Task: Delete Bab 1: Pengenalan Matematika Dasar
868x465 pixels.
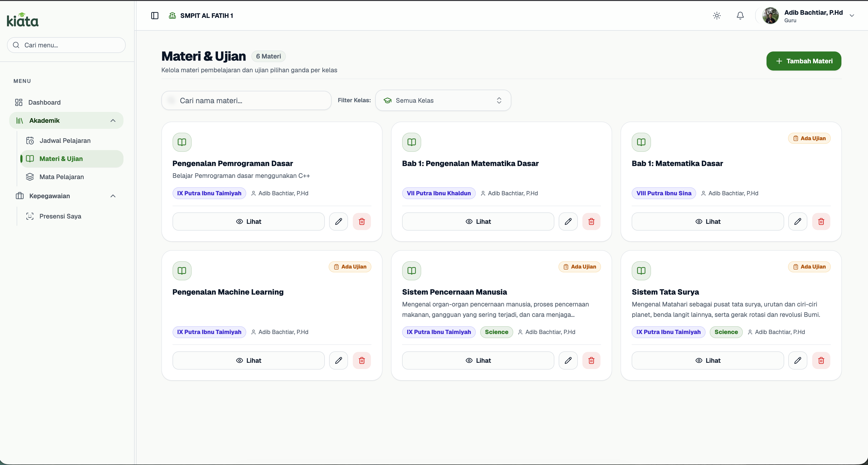Action: (x=591, y=221)
